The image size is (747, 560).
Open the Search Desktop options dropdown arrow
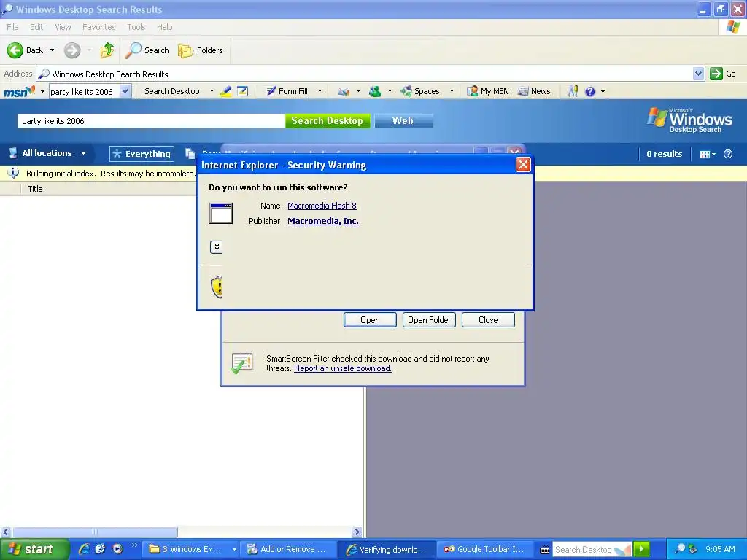212,91
